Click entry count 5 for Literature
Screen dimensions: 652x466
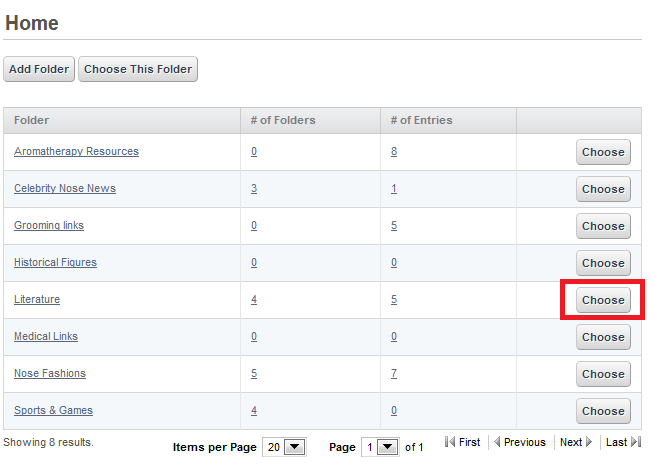click(394, 299)
